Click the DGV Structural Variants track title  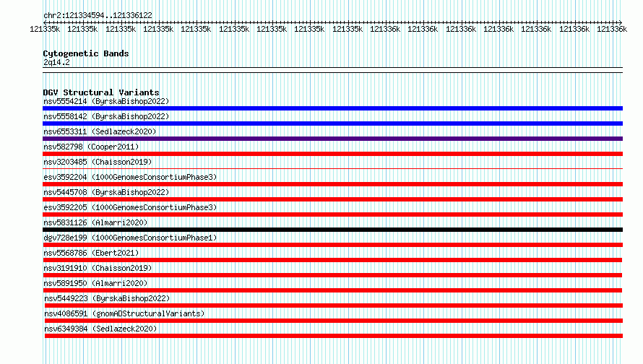[101, 92]
